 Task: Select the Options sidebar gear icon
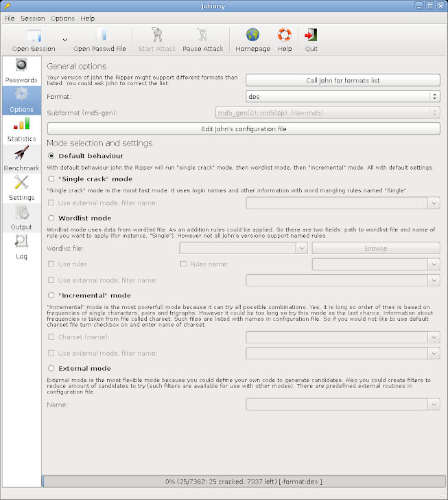pyautogui.click(x=22, y=94)
